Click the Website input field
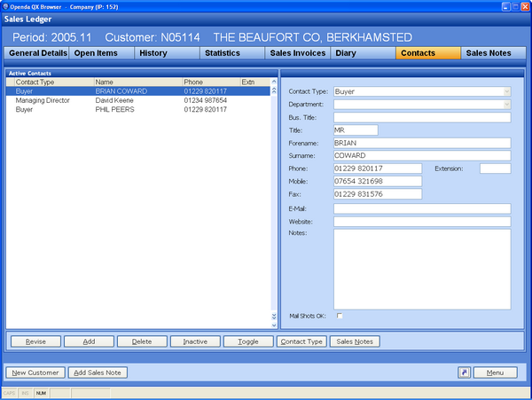 [422, 222]
